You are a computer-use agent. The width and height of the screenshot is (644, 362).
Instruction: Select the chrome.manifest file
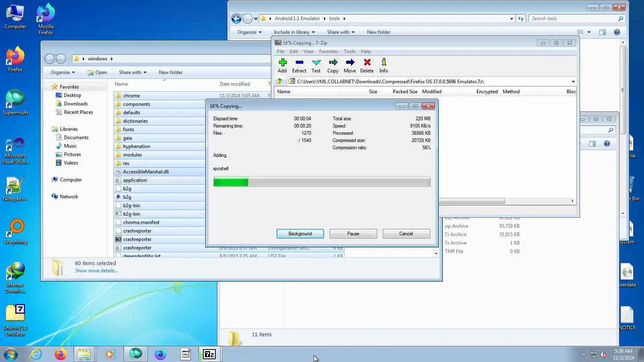point(141,222)
